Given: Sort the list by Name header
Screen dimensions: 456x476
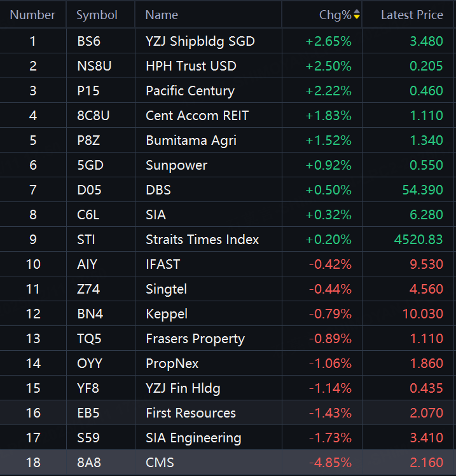Looking at the screenshot, I should pos(162,15).
